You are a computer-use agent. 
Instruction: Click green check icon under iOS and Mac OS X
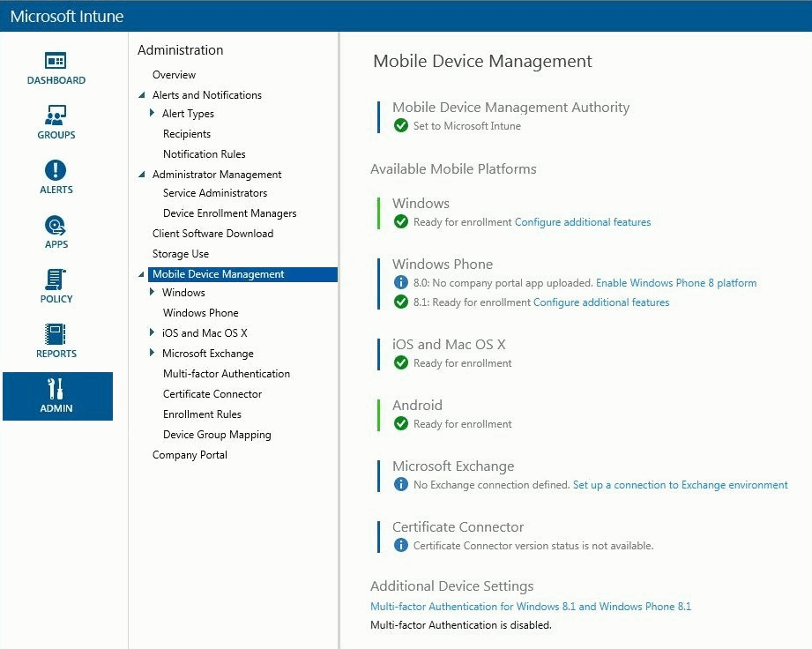click(401, 363)
